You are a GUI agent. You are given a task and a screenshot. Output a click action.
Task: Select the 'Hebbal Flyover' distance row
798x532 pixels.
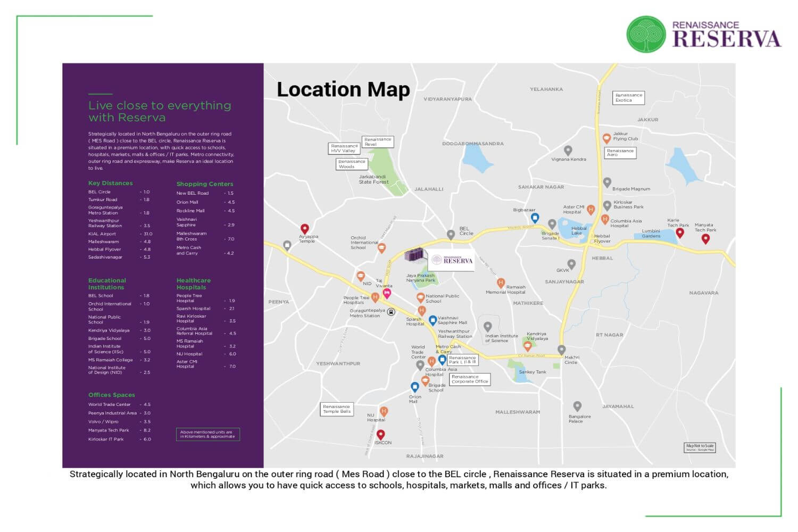[x=120, y=250]
